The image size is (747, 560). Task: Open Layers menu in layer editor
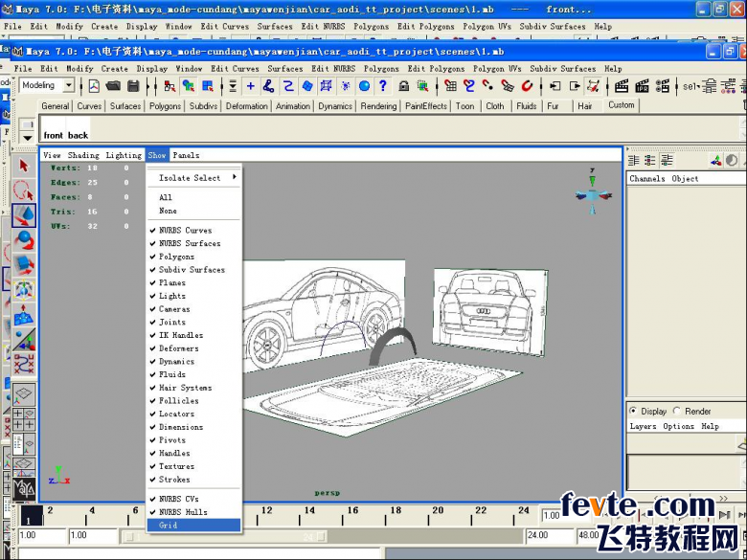pos(644,426)
